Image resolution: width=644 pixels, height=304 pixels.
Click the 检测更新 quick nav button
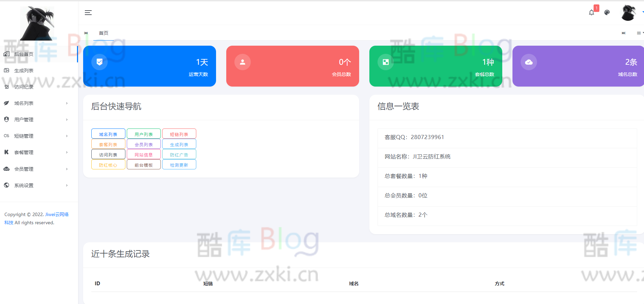click(179, 165)
